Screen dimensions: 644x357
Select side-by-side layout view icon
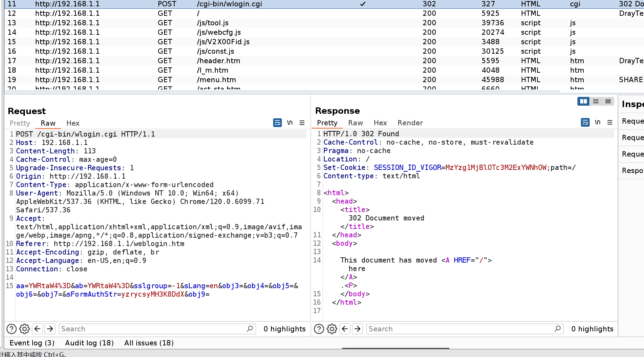[583, 101]
